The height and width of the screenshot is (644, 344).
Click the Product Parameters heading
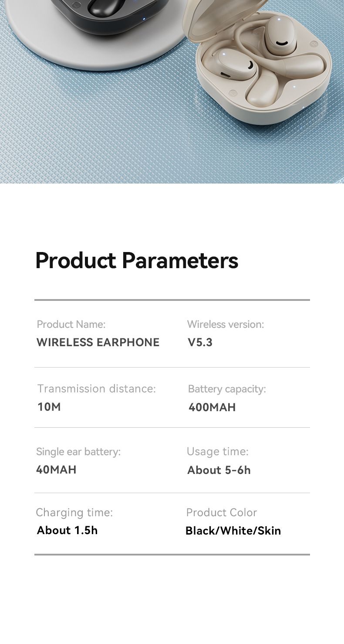pos(137,260)
